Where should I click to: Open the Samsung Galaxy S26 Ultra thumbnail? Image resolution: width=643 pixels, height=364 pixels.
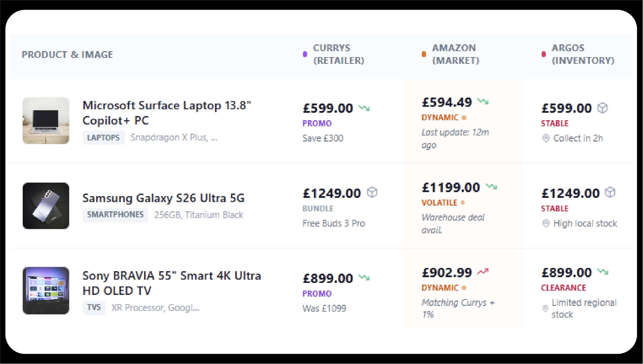click(x=46, y=206)
